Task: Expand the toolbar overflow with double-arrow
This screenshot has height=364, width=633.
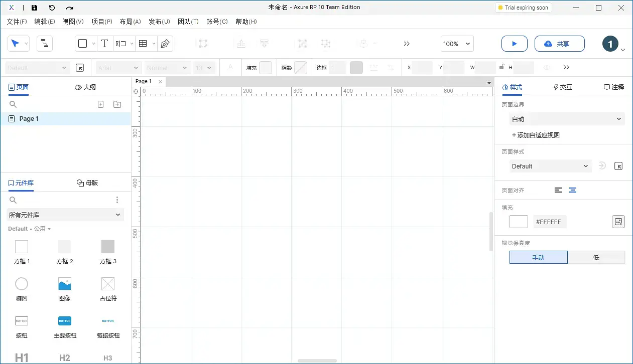Action: (407, 44)
